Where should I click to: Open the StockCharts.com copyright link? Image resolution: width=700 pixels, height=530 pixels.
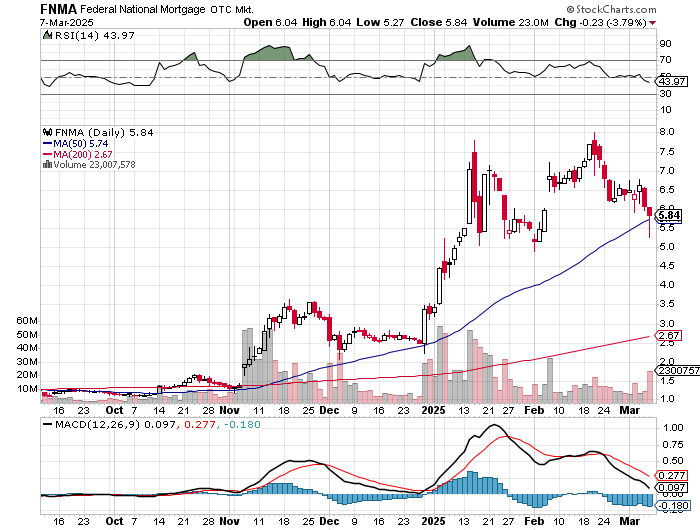coord(612,9)
